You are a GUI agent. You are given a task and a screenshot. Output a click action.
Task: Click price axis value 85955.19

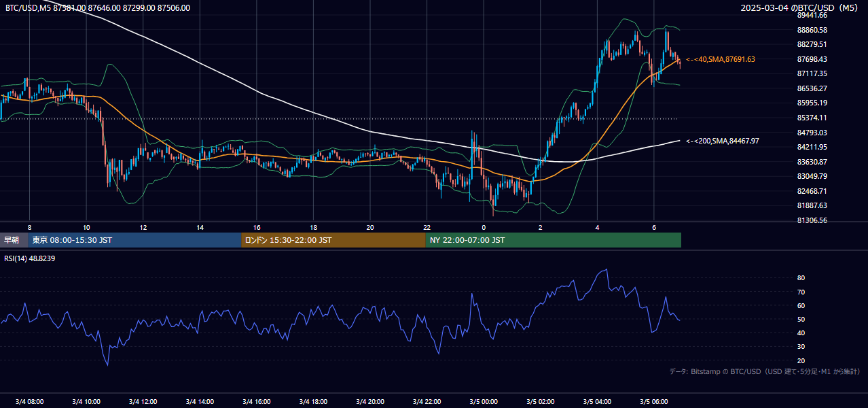click(x=812, y=103)
